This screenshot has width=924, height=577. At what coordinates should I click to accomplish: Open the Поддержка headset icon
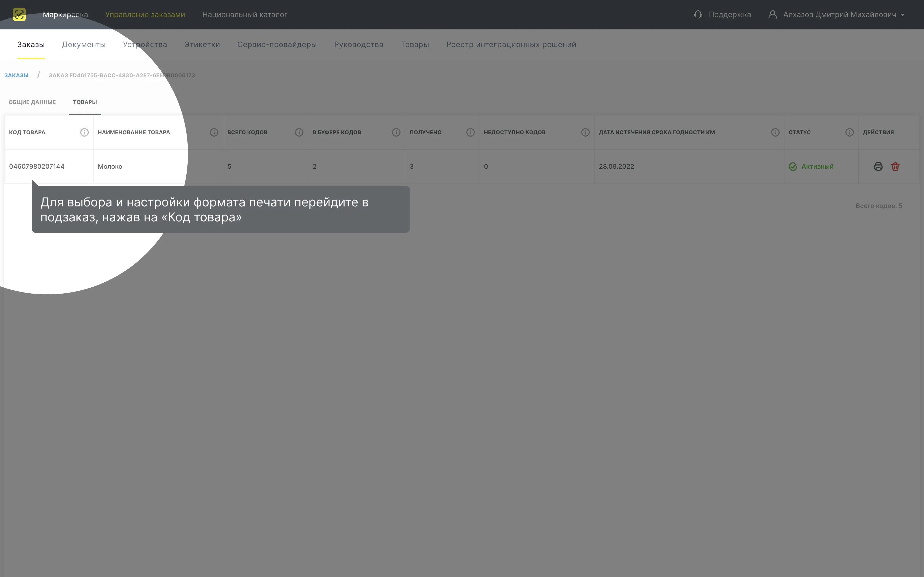[698, 14]
